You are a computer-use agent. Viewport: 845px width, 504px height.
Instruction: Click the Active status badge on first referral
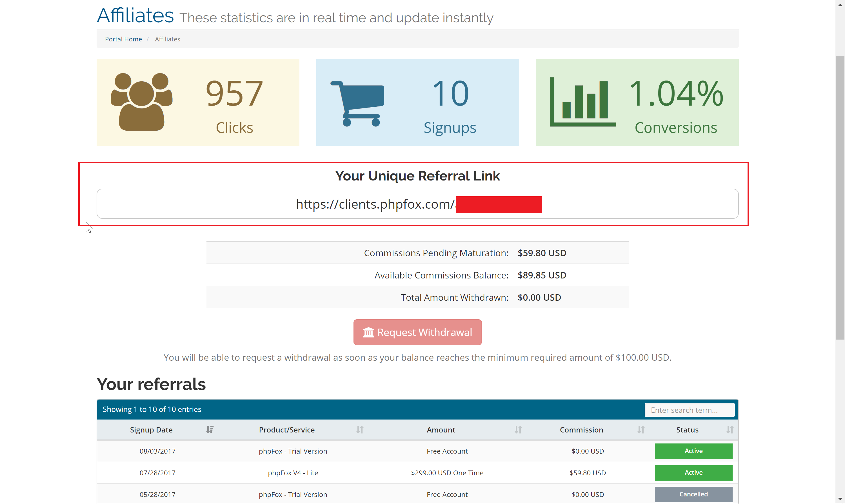point(693,451)
